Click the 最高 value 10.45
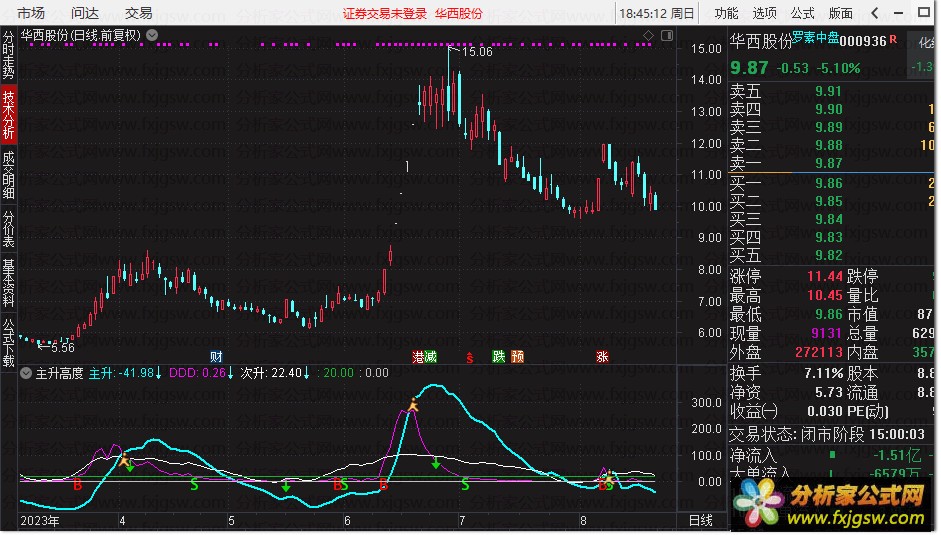The width and height of the screenshot is (941, 535). click(x=825, y=295)
